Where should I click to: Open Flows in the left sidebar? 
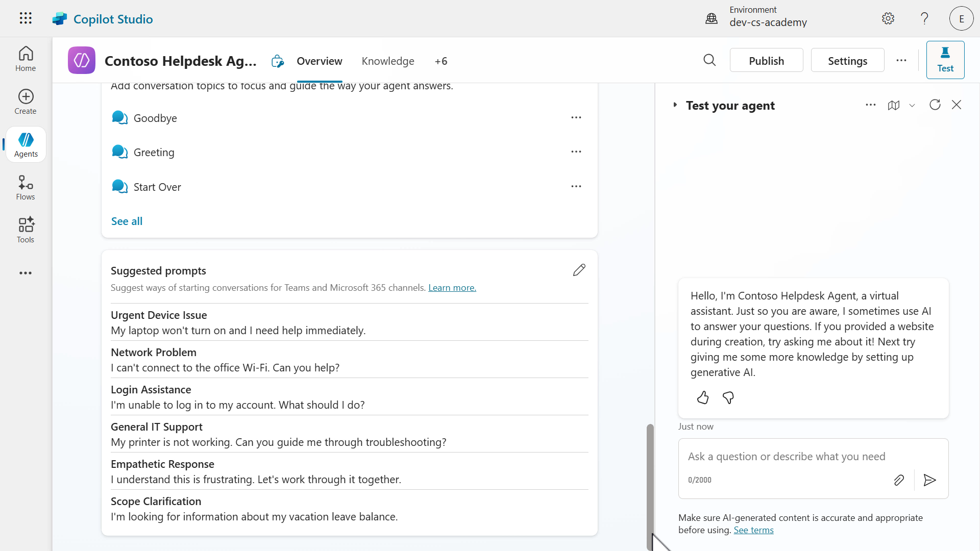(x=26, y=188)
